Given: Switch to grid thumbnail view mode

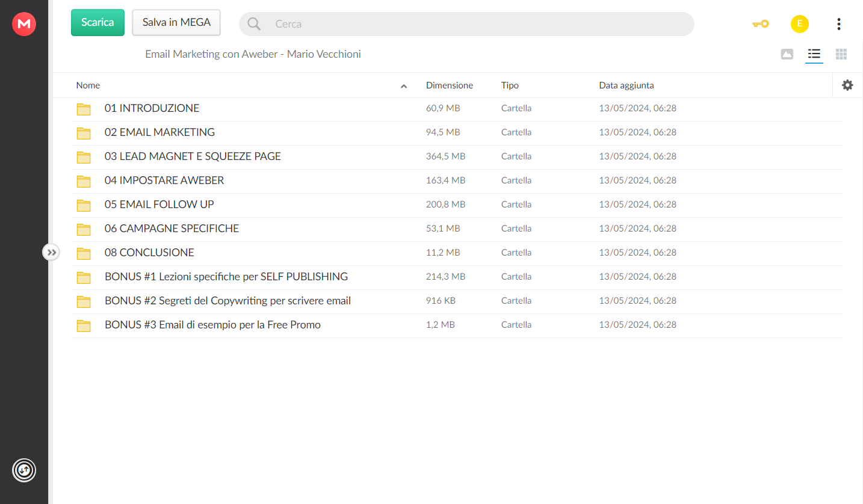Looking at the screenshot, I should point(841,54).
